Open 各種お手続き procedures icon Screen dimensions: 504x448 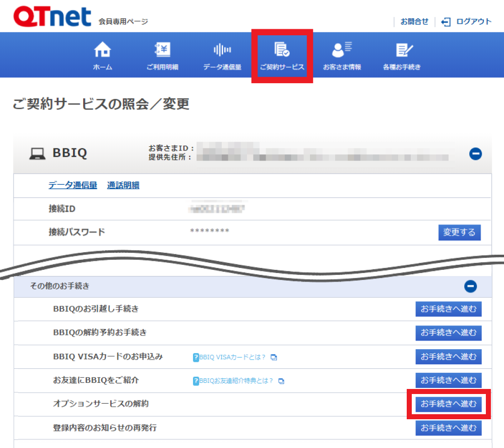click(x=402, y=50)
